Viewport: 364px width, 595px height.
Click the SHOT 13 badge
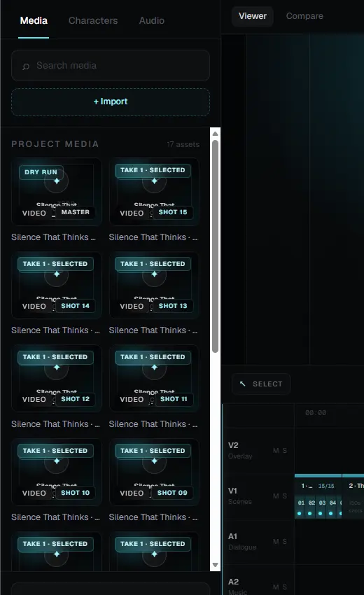173,306
